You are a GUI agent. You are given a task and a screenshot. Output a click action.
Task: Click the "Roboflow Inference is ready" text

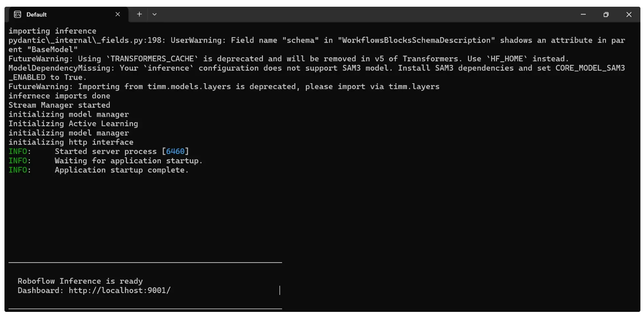coord(80,281)
